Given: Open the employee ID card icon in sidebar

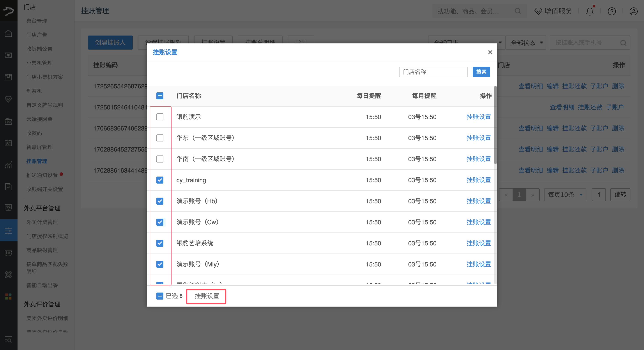Looking at the screenshot, I should point(8,143).
